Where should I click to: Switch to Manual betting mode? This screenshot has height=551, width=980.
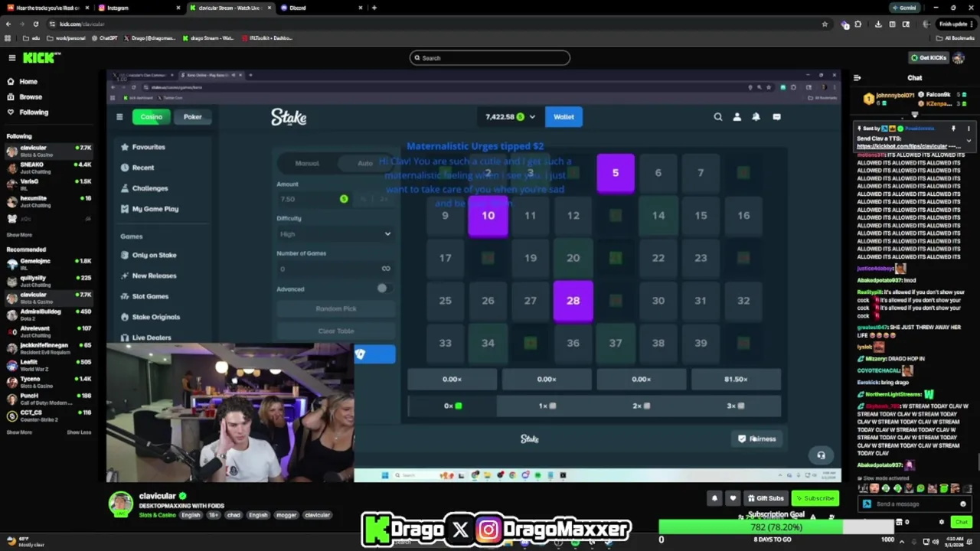pyautogui.click(x=307, y=163)
